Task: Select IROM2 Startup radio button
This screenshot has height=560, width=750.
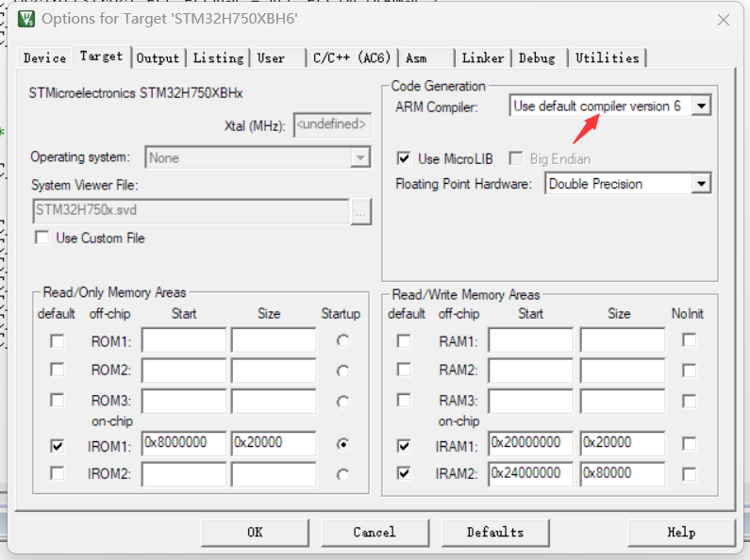Action: point(343,475)
